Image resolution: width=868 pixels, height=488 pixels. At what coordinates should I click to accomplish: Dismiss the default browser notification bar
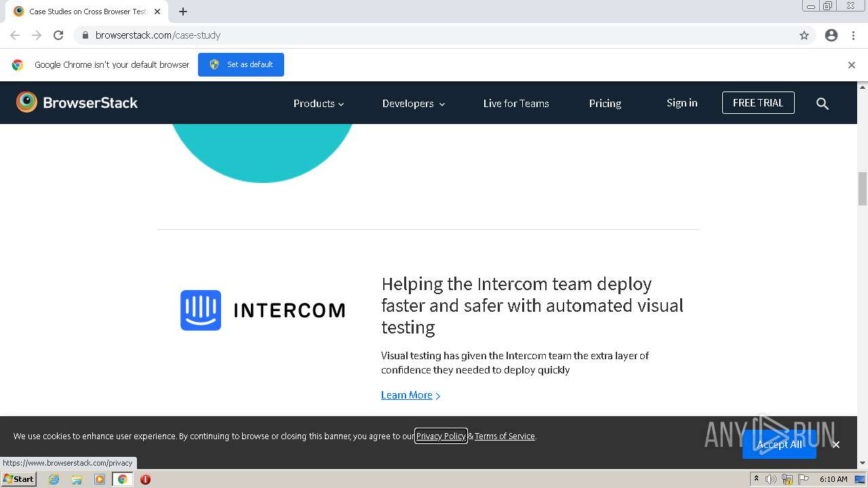(x=852, y=65)
